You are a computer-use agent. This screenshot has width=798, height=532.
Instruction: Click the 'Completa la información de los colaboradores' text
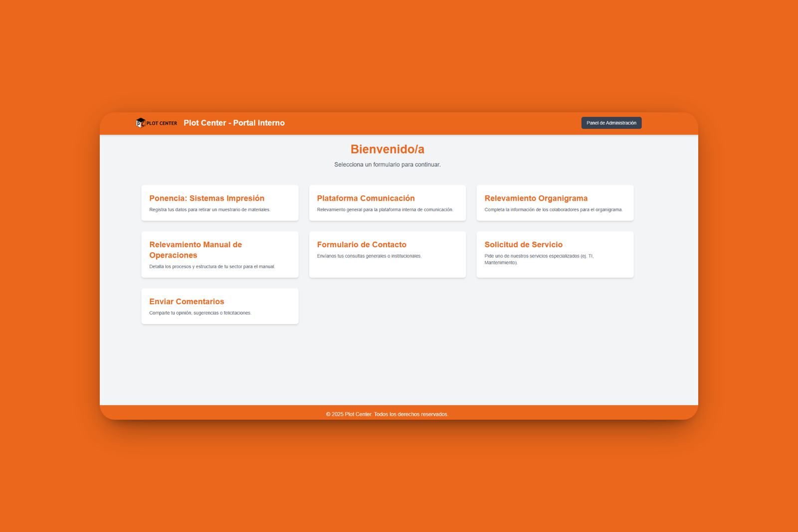pos(553,210)
